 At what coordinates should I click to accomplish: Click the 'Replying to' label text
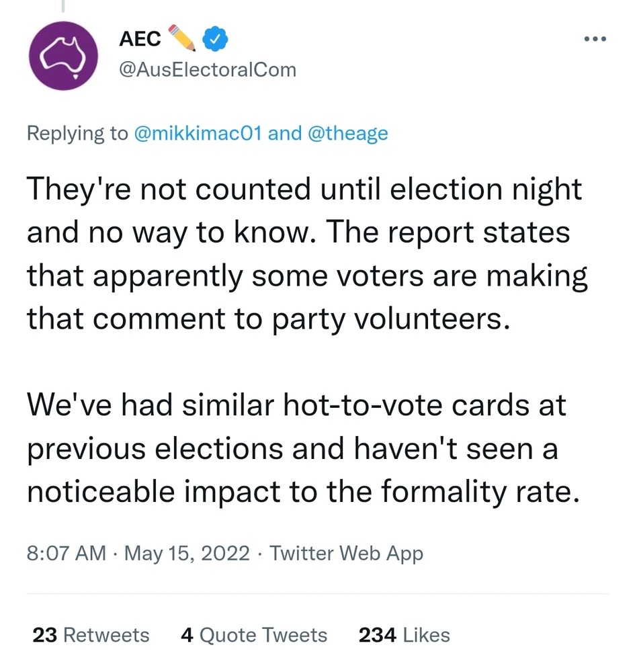click(77, 133)
